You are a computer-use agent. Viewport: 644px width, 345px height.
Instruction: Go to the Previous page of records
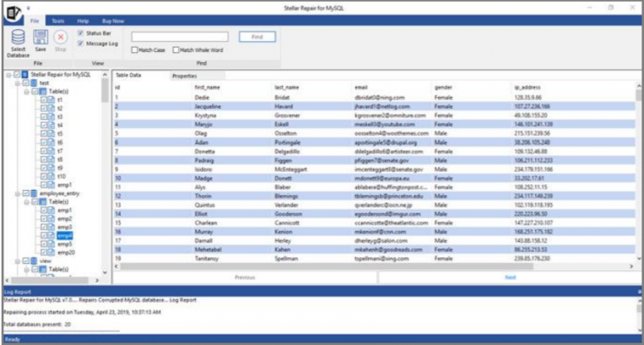245,277
